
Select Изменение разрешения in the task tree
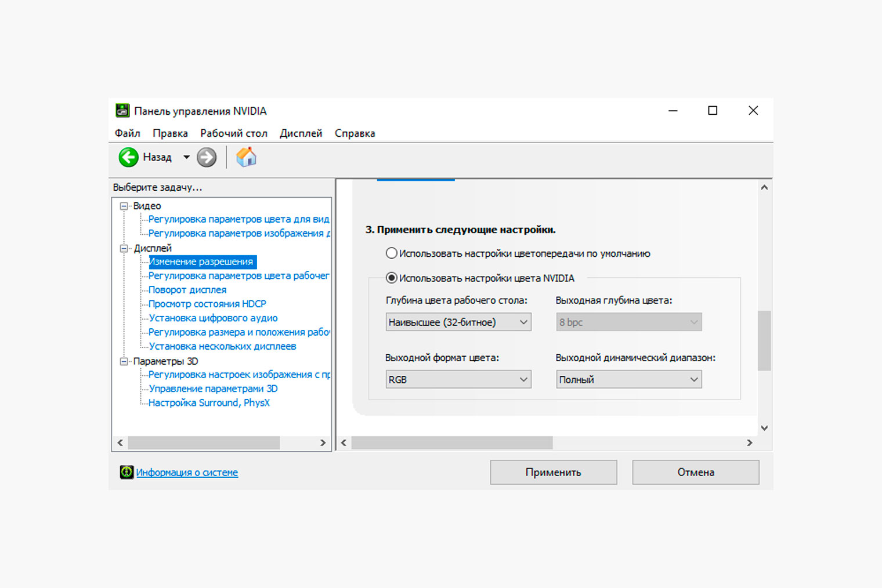point(203,262)
